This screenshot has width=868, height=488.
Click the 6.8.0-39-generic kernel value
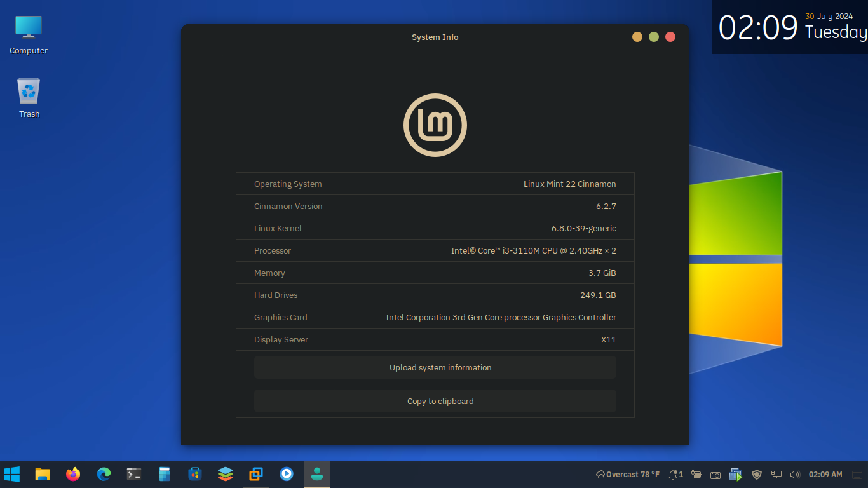point(584,228)
